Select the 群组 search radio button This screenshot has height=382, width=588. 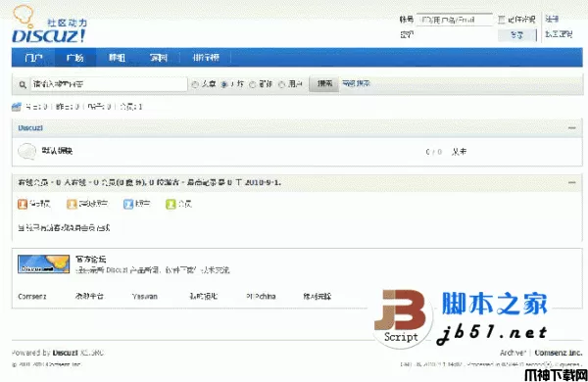click(253, 84)
